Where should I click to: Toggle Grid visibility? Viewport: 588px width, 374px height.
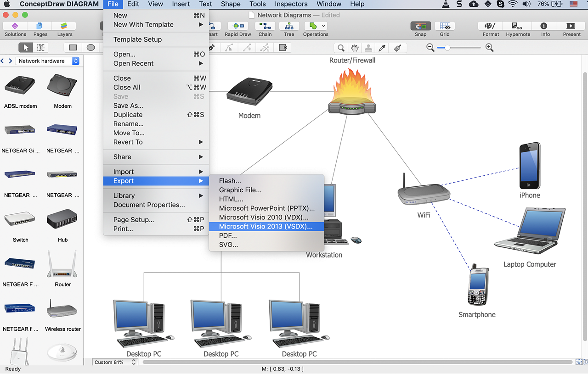coord(444,29)
